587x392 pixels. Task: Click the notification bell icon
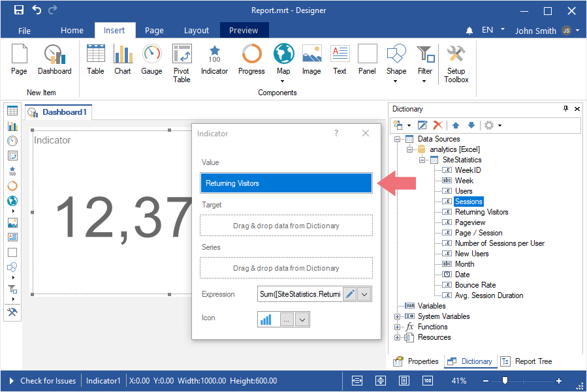click(469, 31)
